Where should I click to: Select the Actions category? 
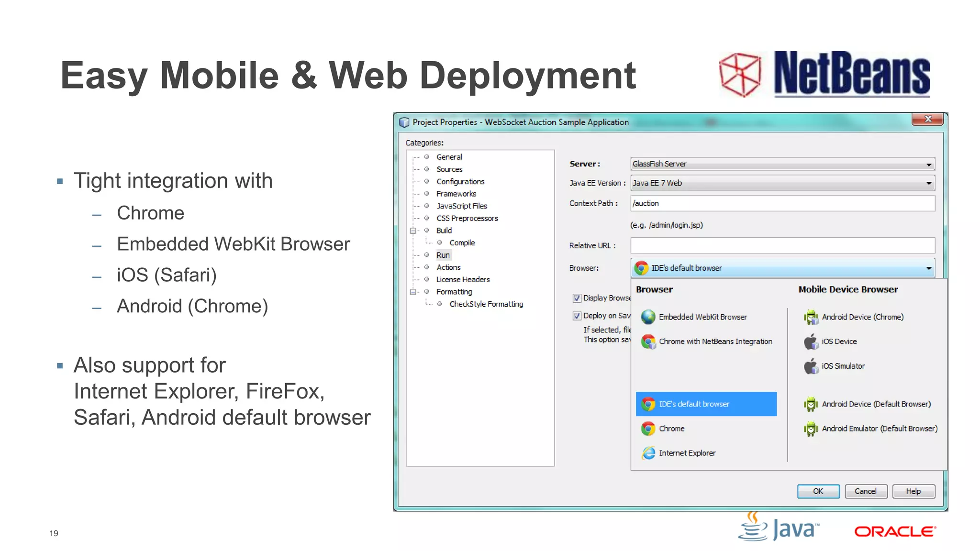point(448,267)
